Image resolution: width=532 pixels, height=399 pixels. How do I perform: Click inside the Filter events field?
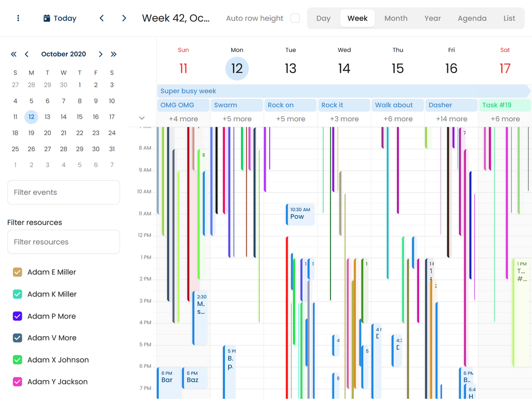tap(63, 192)
